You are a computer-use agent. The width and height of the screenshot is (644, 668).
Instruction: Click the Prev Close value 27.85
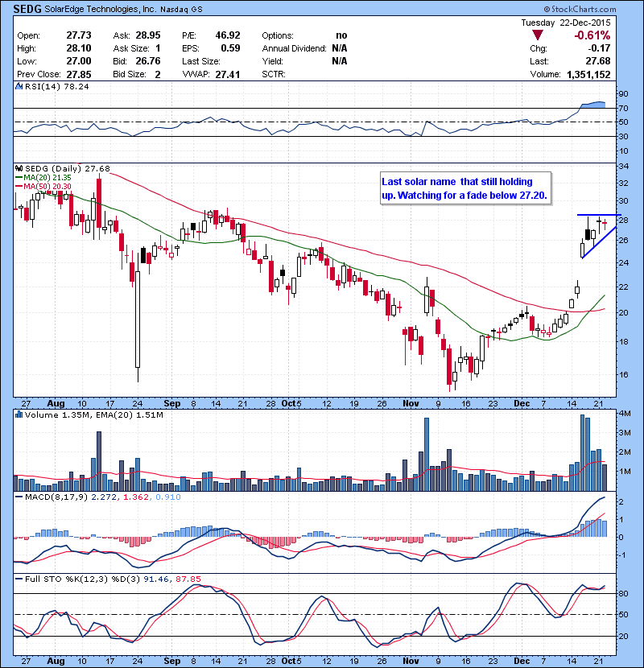[79, 75]
